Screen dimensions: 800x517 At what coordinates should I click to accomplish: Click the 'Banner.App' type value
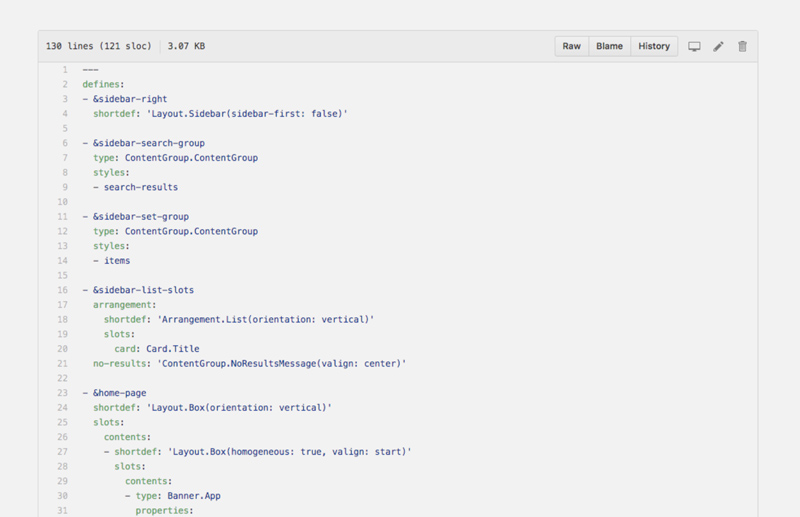click(194, 496)
